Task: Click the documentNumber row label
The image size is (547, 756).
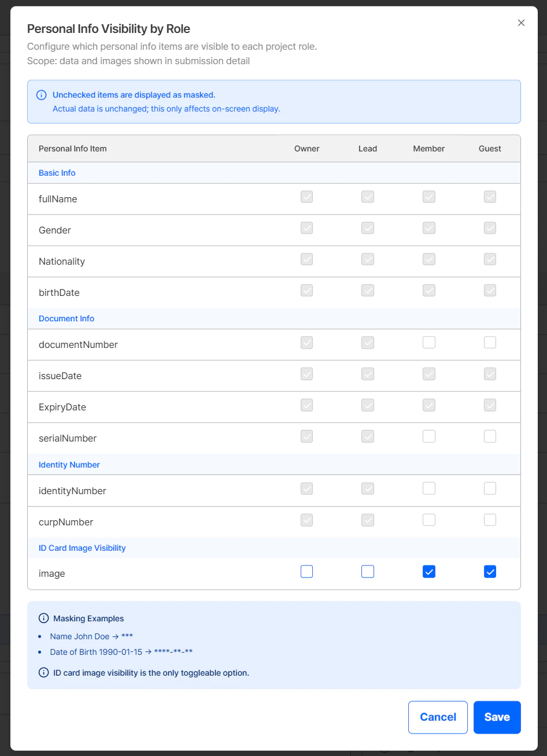Action: point(79,344)
